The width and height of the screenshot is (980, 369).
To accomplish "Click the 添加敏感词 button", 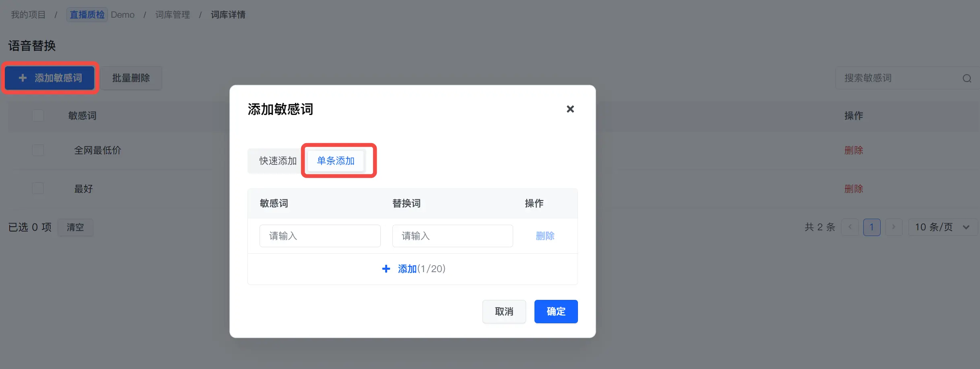I will click(50, 78).
